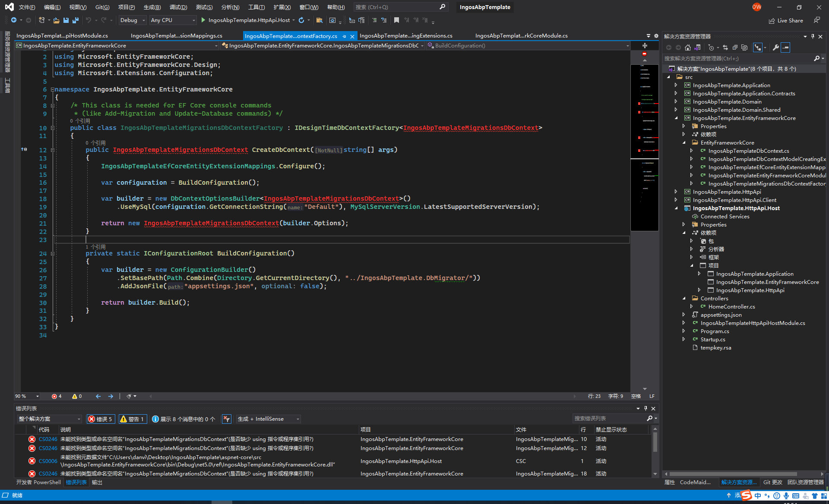Open the 输出 output tab
Screen dimensions: 829x504
pyautogui.click(x=97, y=482)
